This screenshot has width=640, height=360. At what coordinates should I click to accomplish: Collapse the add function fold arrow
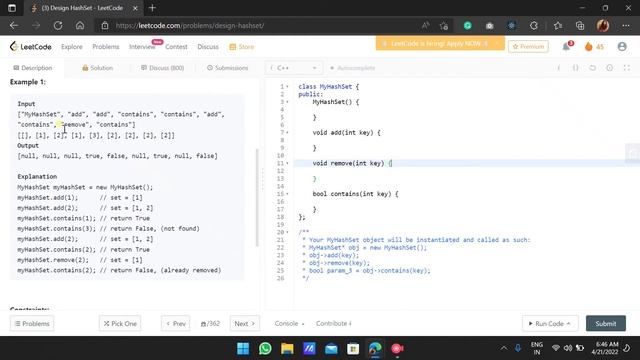pyautogui.click(x=287, y=133)
